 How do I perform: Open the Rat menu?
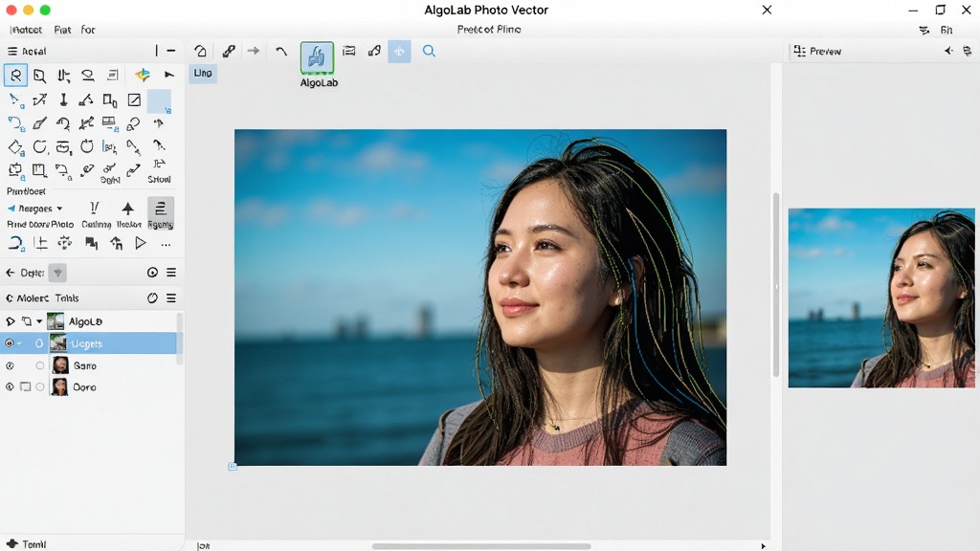62,30
